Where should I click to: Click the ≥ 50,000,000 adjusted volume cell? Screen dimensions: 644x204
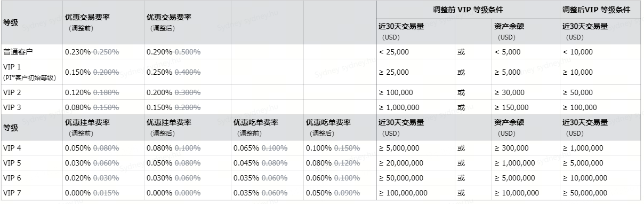coord(600,193)
